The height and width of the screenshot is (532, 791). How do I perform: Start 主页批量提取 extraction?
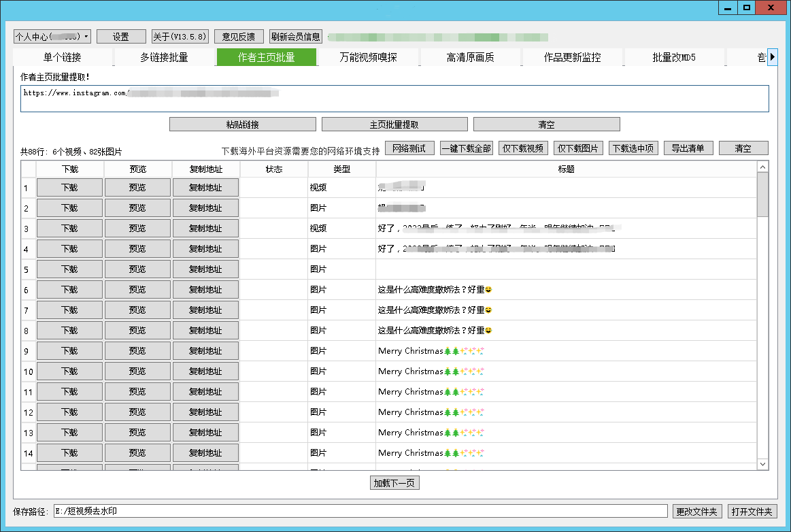(394, 124)
